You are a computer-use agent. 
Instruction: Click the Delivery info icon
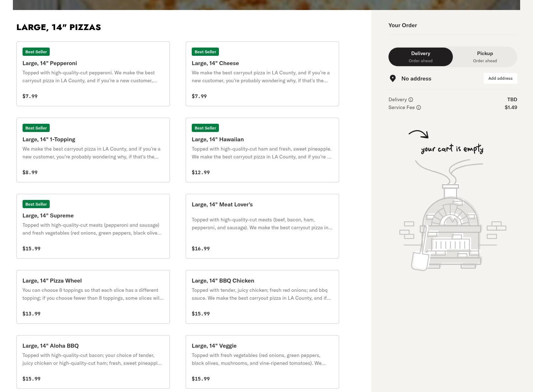coord(411,100)
